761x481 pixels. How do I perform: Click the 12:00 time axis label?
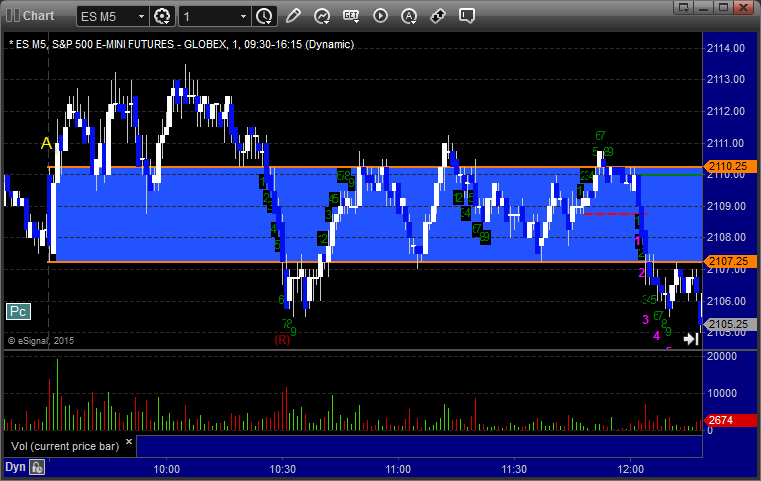pyautogui.click(x=630, y=469)
